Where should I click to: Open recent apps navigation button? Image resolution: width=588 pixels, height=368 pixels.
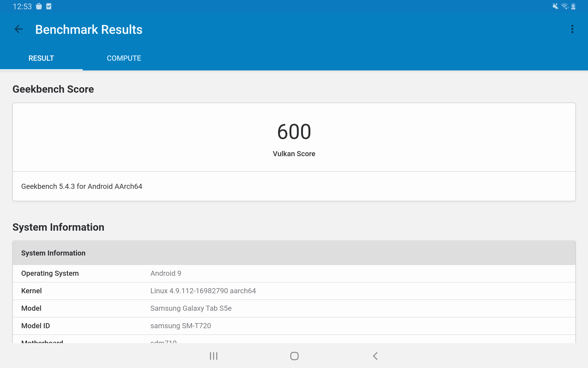click(x=214, y=356)
